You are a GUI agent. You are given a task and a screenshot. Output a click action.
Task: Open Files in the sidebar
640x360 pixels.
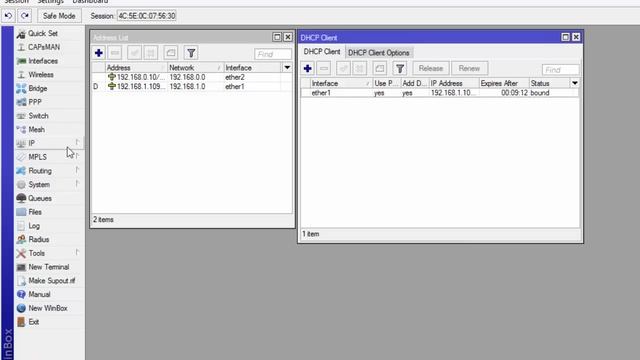click(35, 212)
